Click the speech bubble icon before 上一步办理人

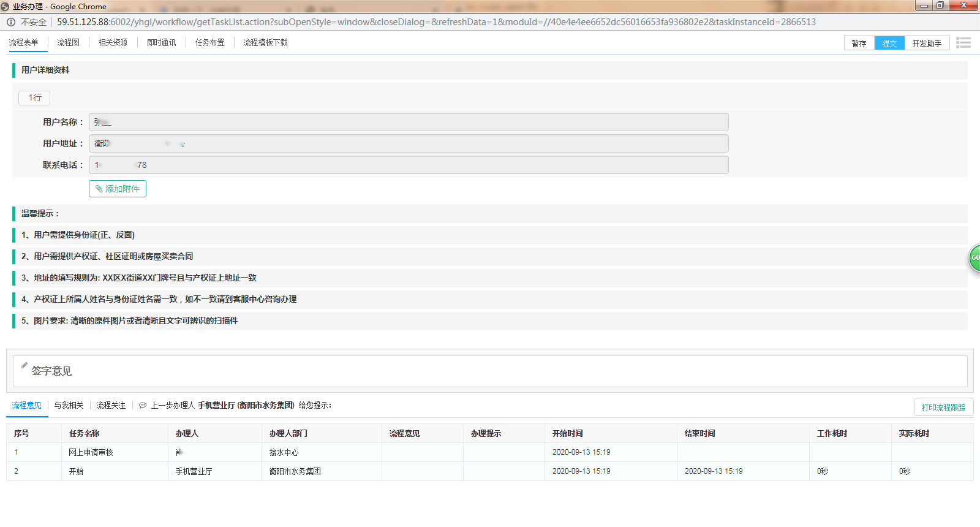tap(143, 406)
